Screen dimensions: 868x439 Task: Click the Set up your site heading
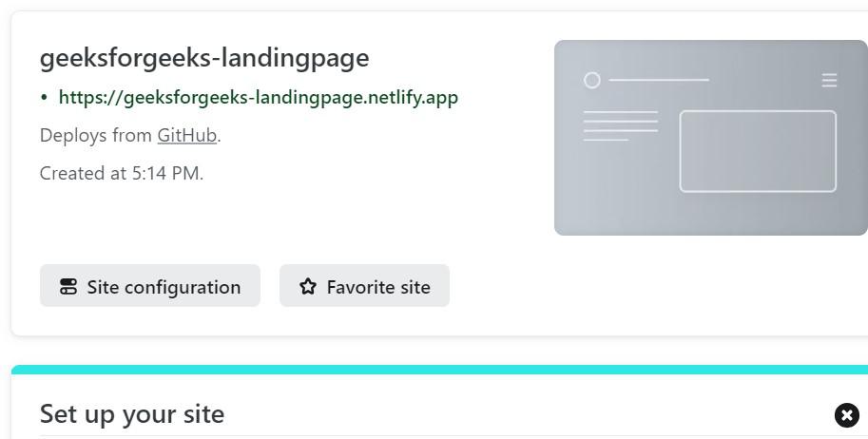132,414
